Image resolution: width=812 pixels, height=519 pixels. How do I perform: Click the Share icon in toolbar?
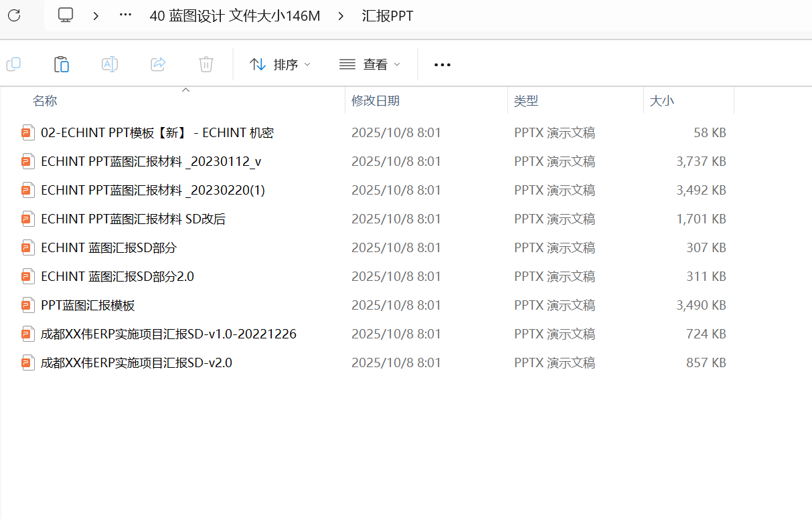(x=158, y=64)
